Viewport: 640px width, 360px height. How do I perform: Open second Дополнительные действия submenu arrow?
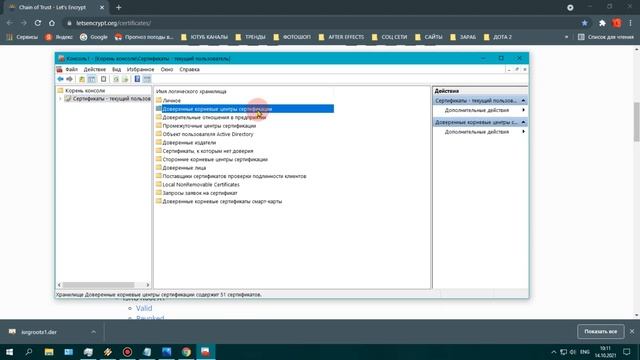(523, 132)
